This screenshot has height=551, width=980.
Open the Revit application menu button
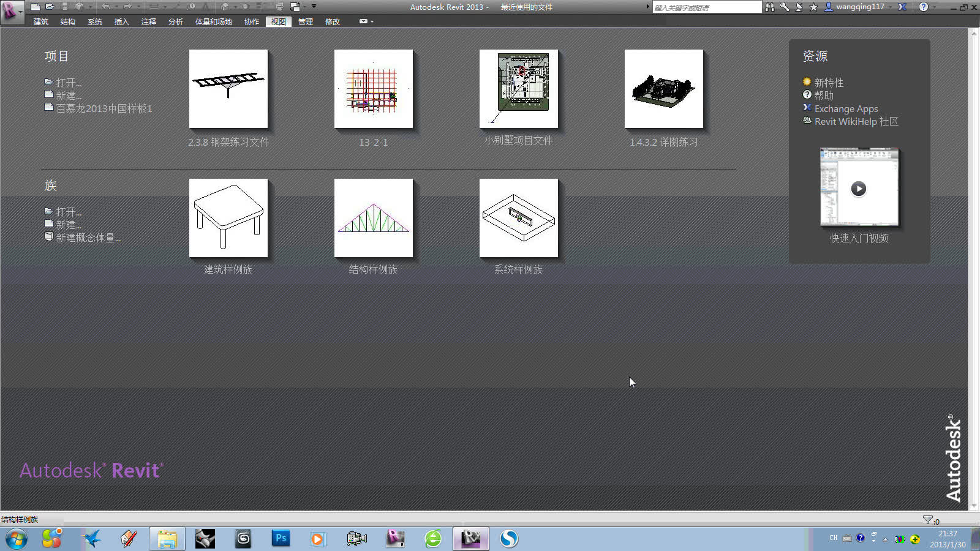click(12, 11)
